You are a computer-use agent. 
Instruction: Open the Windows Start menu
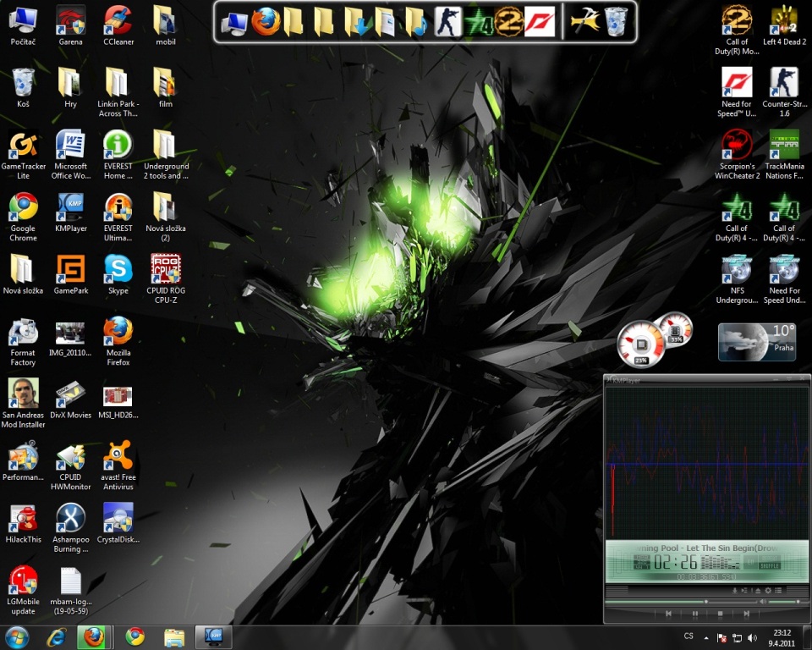[17, 636]
